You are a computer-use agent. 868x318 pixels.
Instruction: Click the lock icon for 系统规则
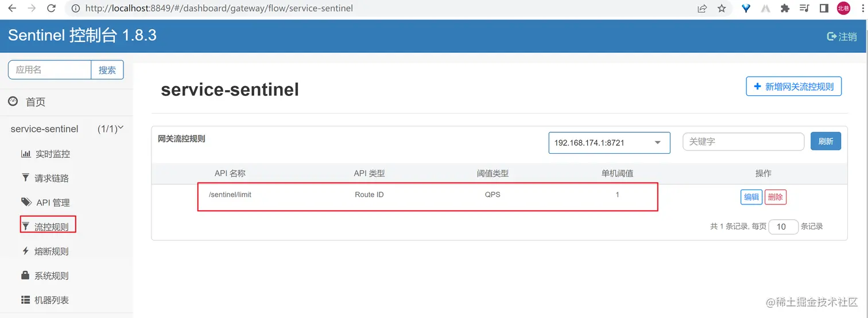[25, 275]
